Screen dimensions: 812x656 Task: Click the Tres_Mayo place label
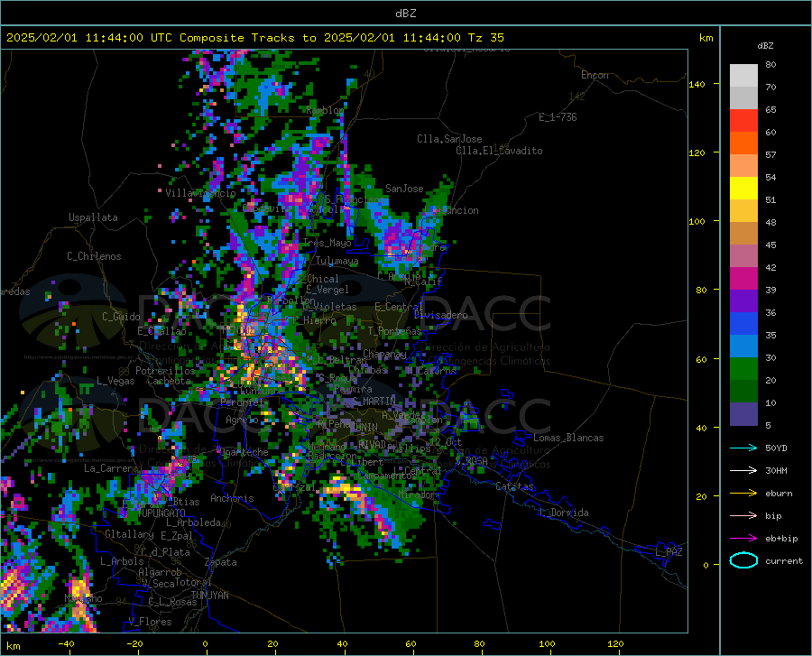[x=328, y=243]
